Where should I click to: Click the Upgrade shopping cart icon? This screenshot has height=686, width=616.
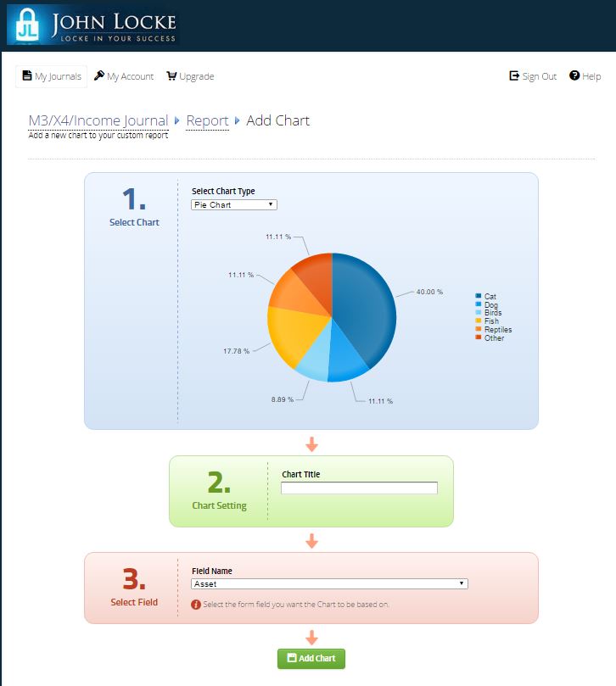click(171, 75)
